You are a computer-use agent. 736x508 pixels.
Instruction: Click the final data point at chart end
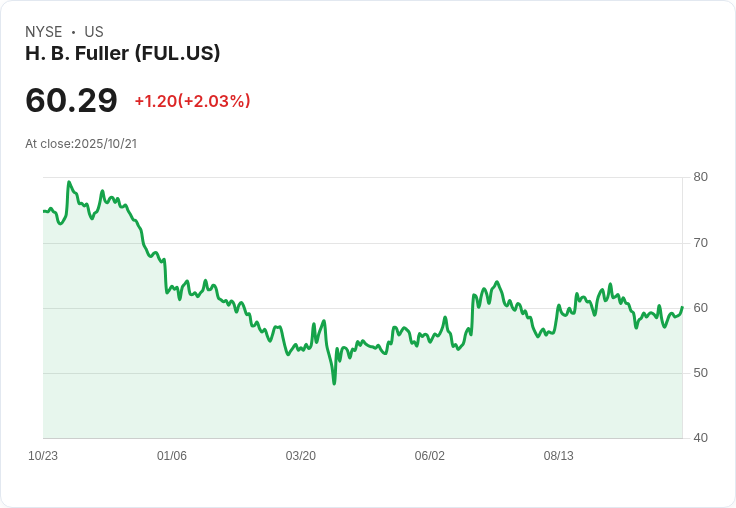click(682, 308)
